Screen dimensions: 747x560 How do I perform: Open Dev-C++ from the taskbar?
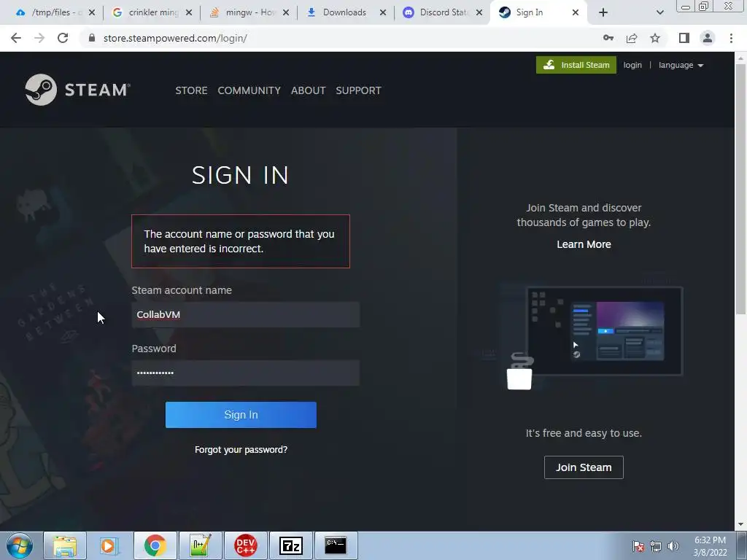246,545
